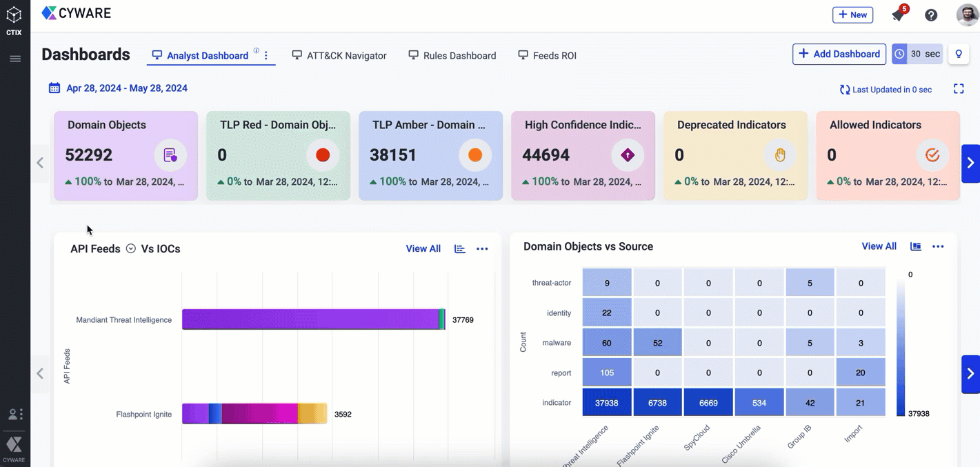This screenshot has width=980, height=467.
Task: Expand the API Feeds dropdown chevron
Action: pyautogui.click(x=131, y=249)
